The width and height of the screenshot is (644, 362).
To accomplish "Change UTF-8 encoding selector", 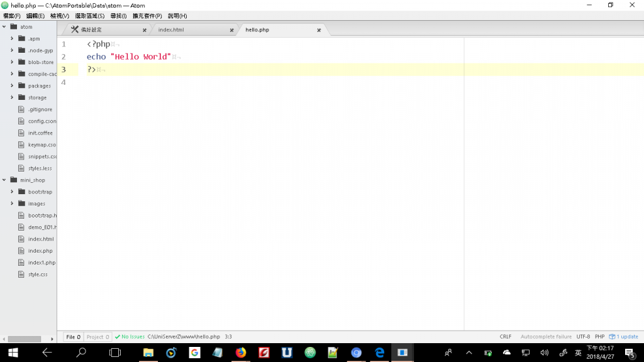I will 583,337.
